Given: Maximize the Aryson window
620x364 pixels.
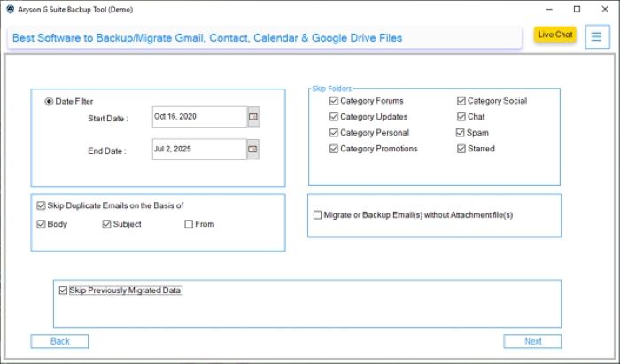Looking at the screenshot, I should [x=577, y=9].
